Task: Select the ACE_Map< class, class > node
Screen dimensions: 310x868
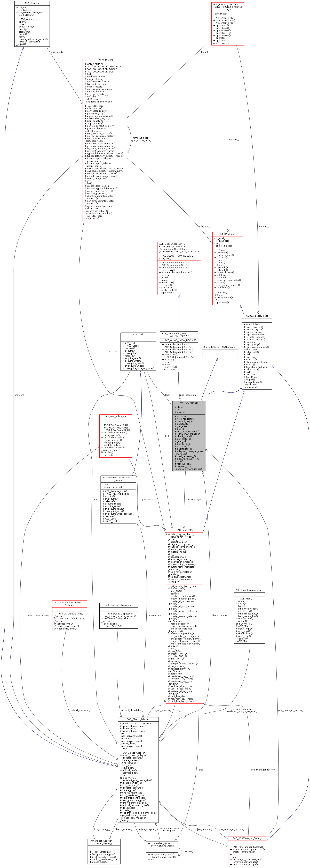Action: (x=249, y=590)
